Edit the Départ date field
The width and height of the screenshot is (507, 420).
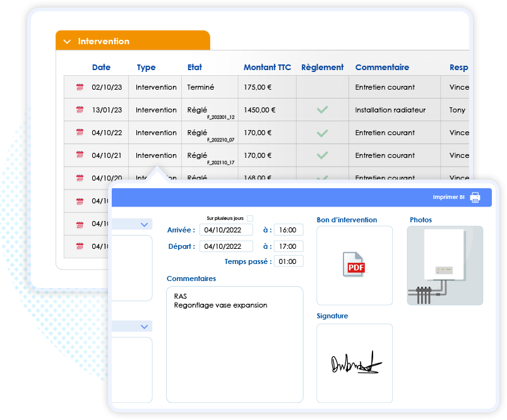(x=226, y=246)
